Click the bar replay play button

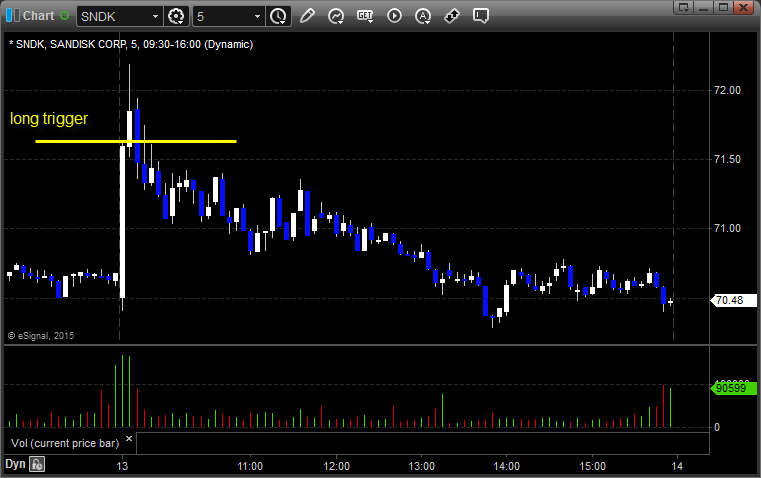[x=394, y=16]
